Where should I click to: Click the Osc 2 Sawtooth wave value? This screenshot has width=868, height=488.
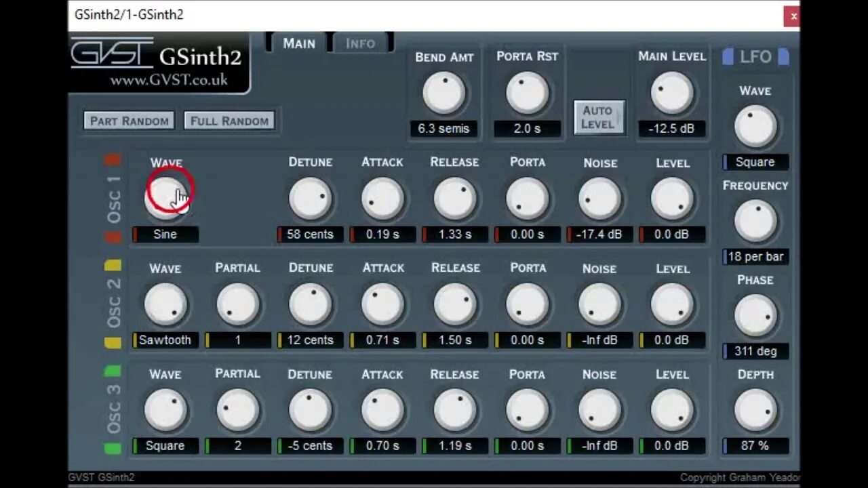(x=165, y=340)
